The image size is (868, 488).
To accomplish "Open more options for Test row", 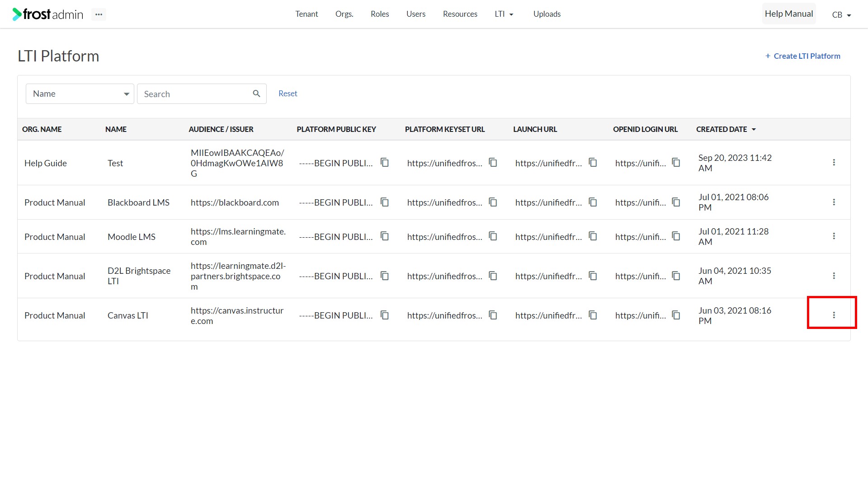I will tap(834, 163).
